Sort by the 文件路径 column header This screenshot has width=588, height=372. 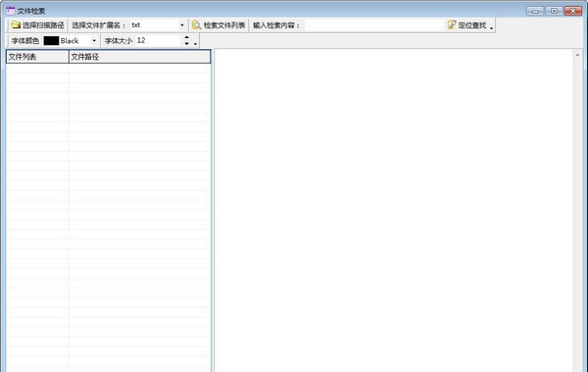(x=140, y=57)
